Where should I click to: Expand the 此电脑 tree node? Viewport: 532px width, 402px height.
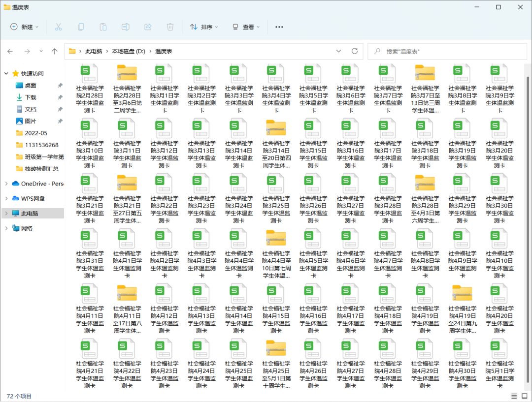click(x=6, y=213)
